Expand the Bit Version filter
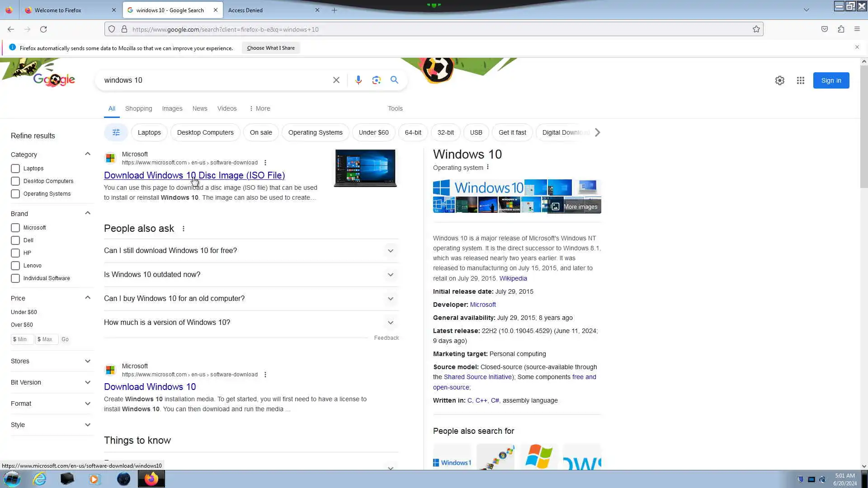This screenshot has height=488, width=868. point(51,382)
